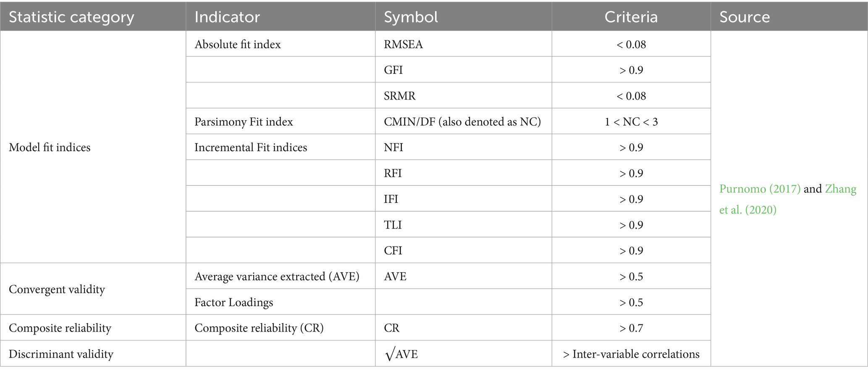868x374 pixels.
Task: Click the Inter-variable correlations criteria cell
Action: pos(631,354)
